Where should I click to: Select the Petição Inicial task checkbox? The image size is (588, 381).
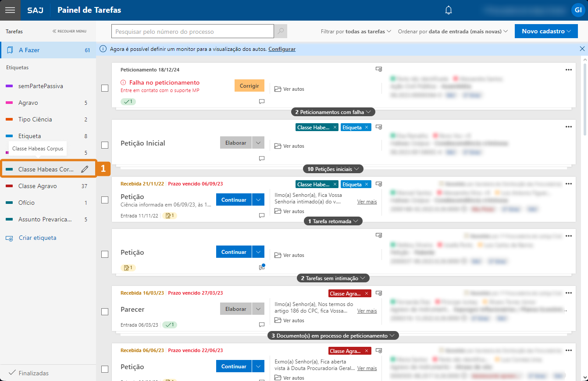(105, 145)
